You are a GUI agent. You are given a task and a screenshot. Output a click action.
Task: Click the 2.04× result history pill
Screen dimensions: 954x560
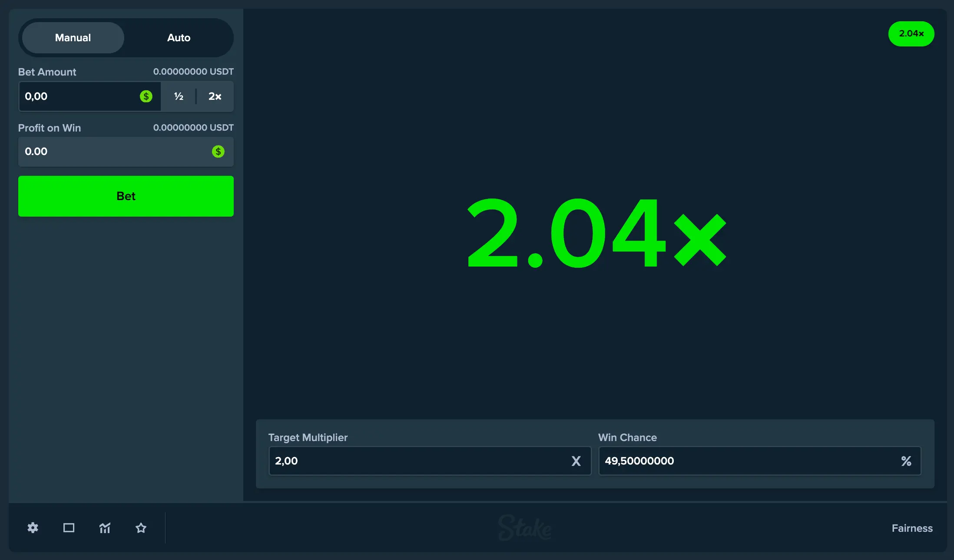[911, 34]
